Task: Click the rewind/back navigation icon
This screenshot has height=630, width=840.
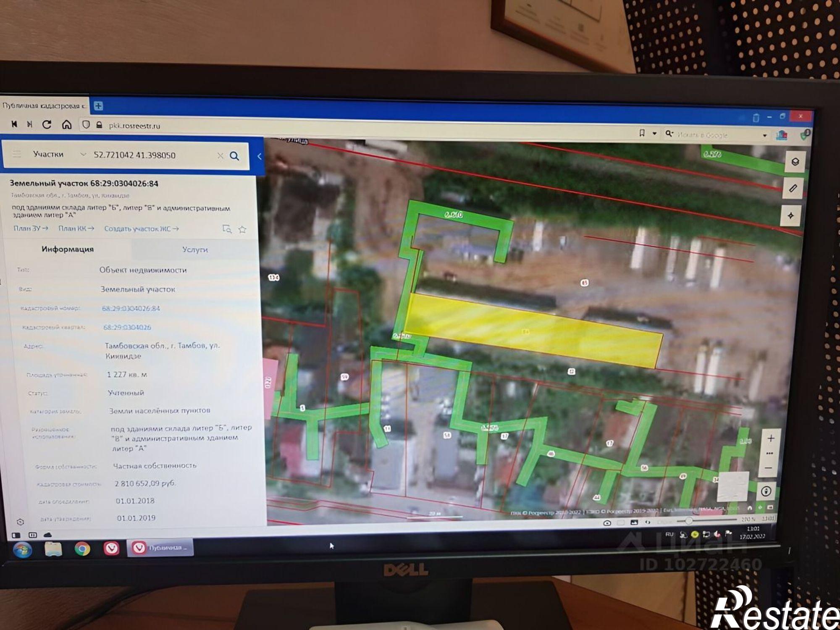Action: [15, 124]
